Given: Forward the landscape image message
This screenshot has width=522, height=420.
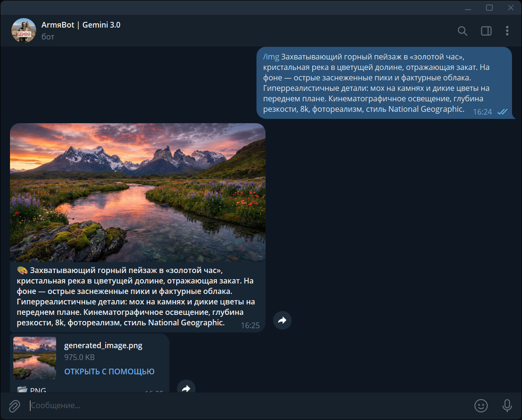Looking at the screenshot, I should point(282,321).
